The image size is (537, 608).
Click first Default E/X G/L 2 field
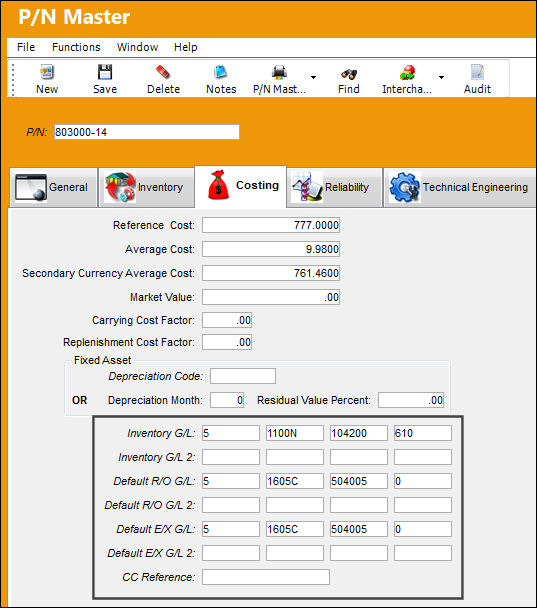[231, 553]
